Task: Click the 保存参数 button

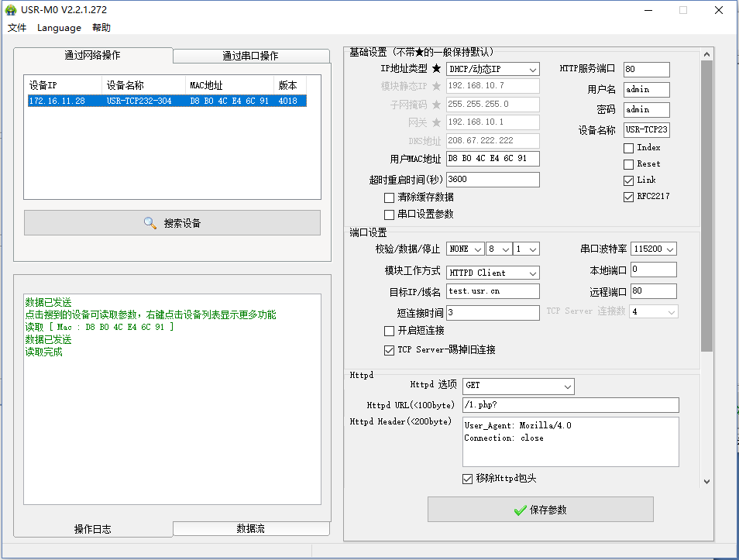Action: pyautogui.click(x=540, y=510)
